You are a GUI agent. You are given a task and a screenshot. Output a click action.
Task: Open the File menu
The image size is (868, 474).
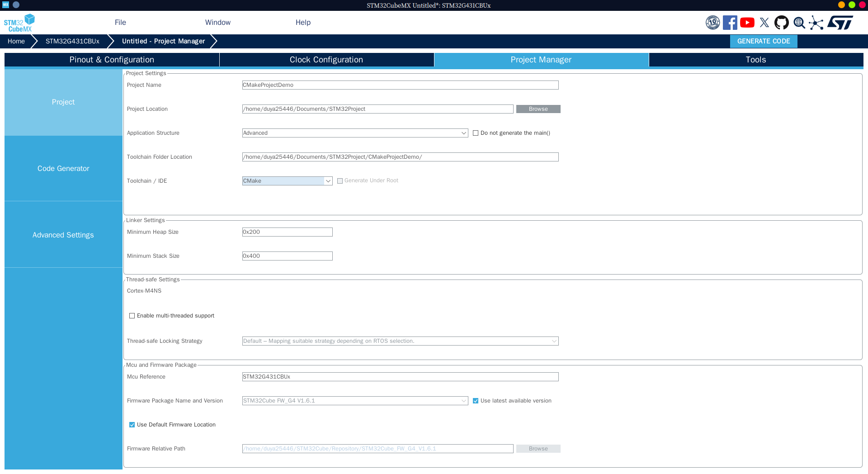point(120,23)
